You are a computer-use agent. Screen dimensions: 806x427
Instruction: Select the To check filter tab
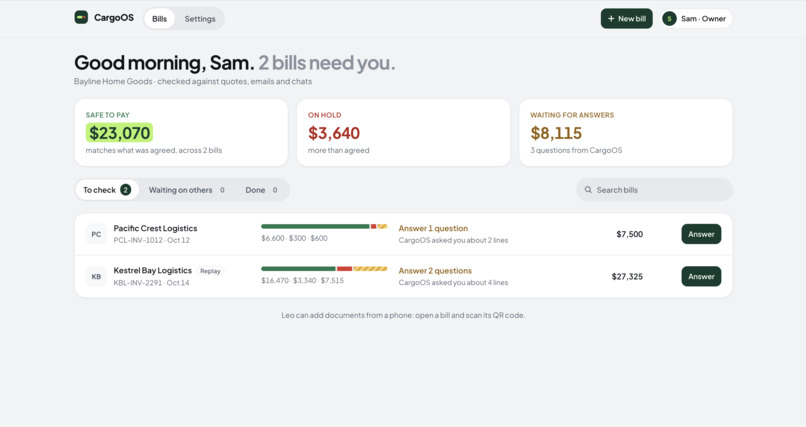click(107, 190)
